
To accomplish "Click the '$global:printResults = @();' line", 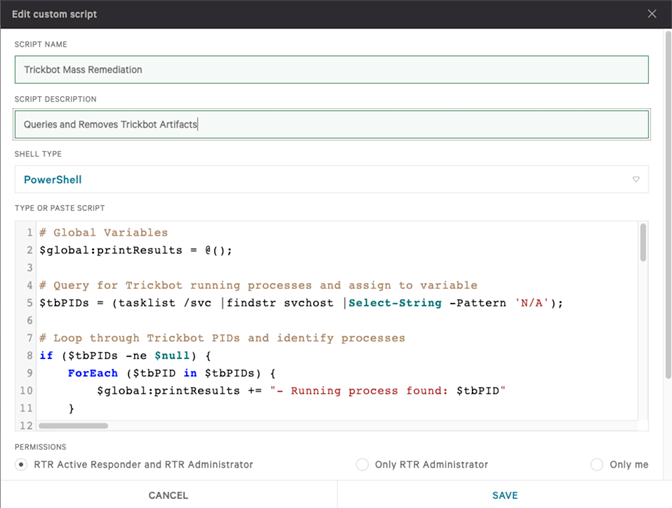I will coord(136,250).
